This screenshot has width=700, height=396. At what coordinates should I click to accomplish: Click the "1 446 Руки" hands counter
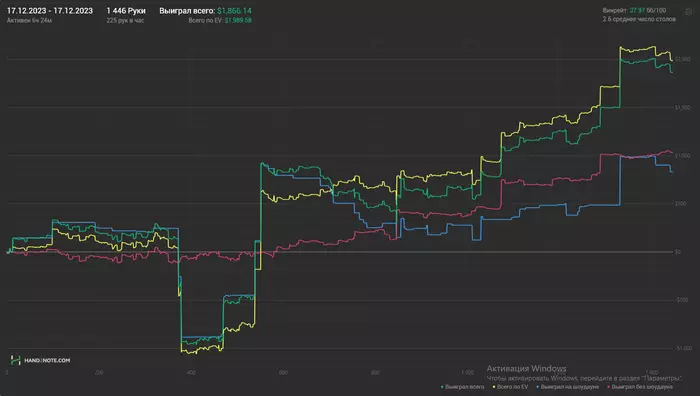tap(126, 11)
